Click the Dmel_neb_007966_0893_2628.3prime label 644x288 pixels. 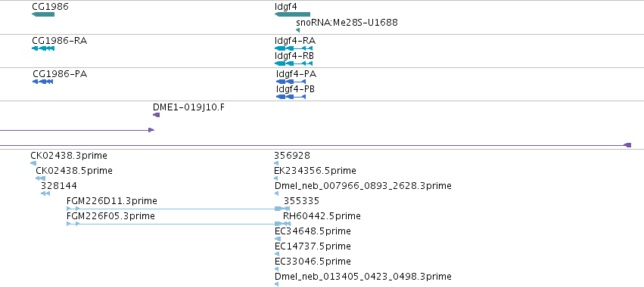(x=363, y=186)
